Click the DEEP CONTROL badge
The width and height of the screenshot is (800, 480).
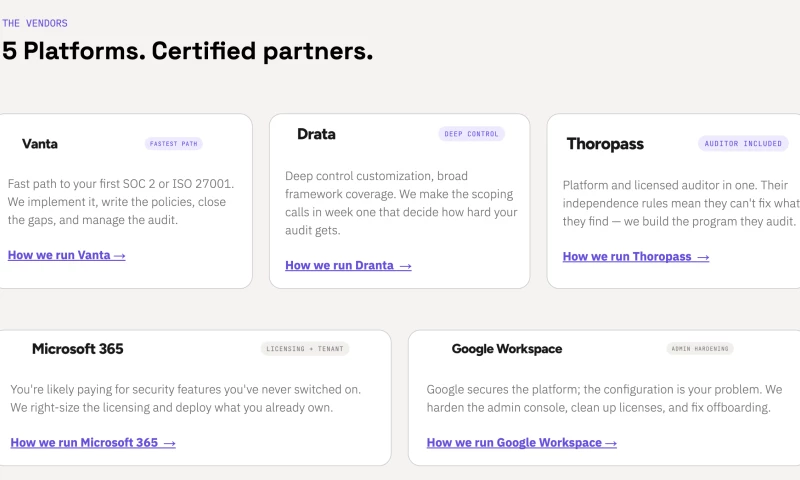471,134
